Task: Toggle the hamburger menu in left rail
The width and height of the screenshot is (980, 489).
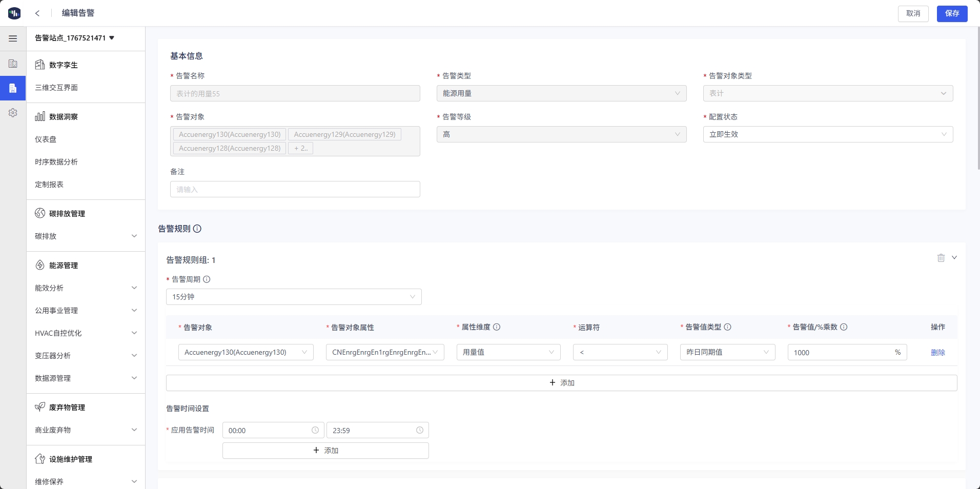Action: 13,38
